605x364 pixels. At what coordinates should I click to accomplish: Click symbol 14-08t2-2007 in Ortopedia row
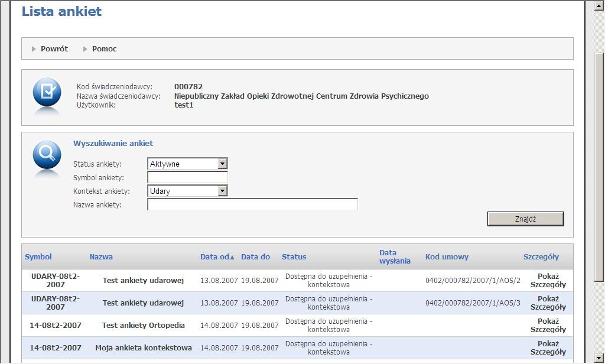(56, 326)
